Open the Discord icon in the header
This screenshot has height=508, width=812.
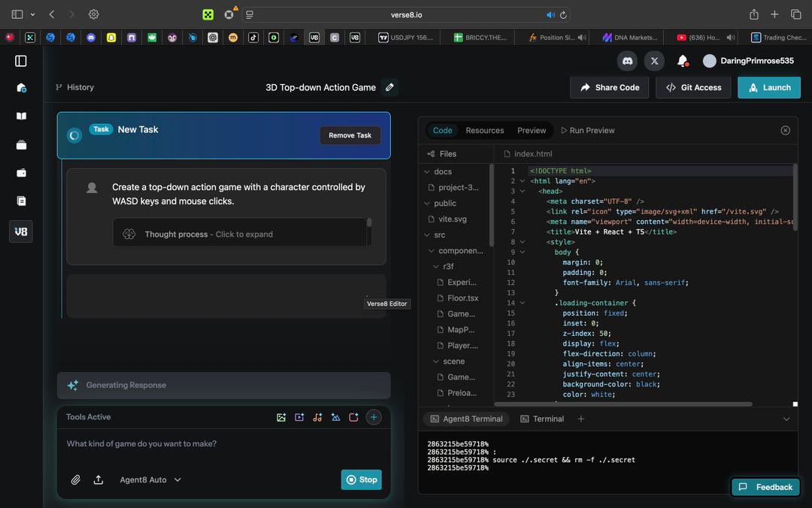click(x=627, y=61)
